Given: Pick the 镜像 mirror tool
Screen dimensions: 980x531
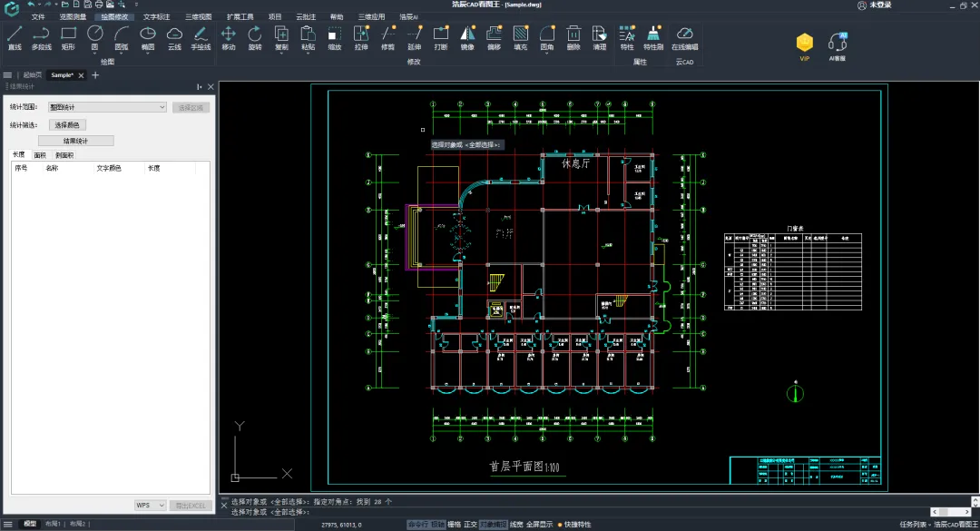Looking at the screenshot, I should tap(467, 38).
